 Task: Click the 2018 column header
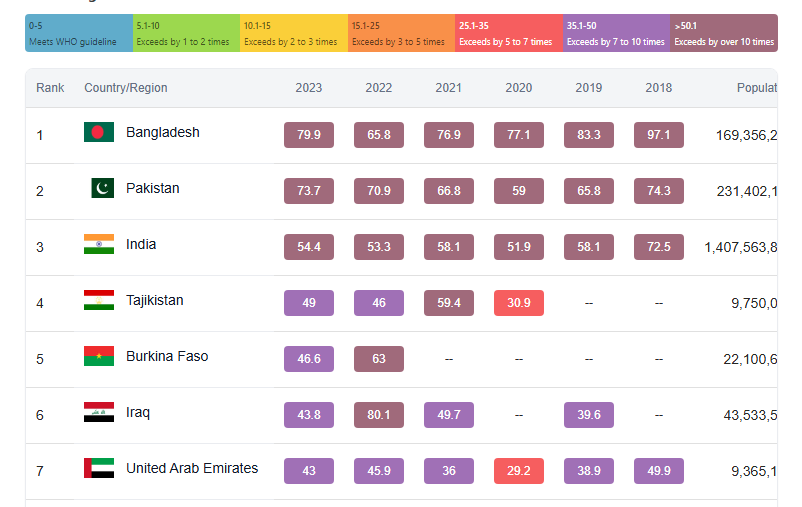[x=659, y=88]
